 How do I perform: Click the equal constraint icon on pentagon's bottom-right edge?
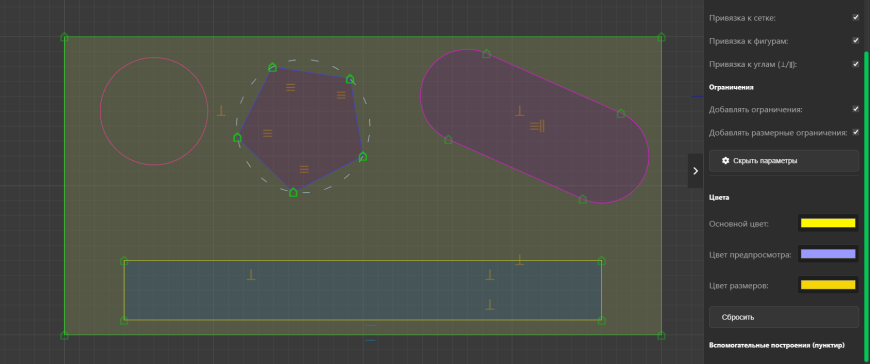coord(304,169)
